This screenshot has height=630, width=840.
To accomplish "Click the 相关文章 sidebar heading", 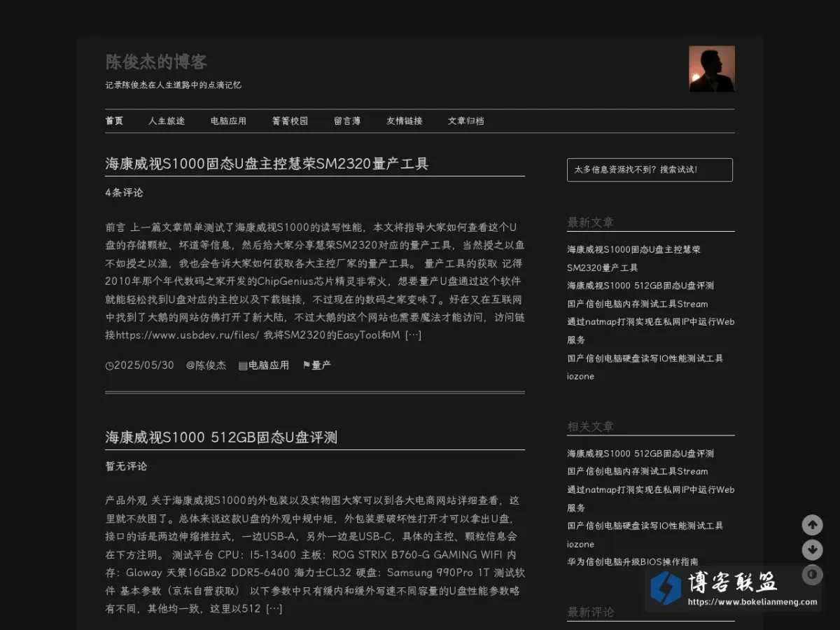I will point(590,426).
